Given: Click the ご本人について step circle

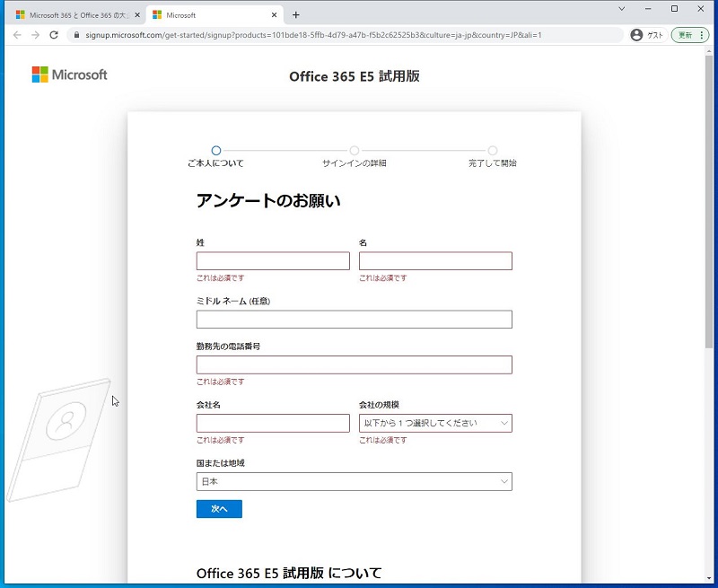Looking at the screenshot, I should tap(216, 151).
